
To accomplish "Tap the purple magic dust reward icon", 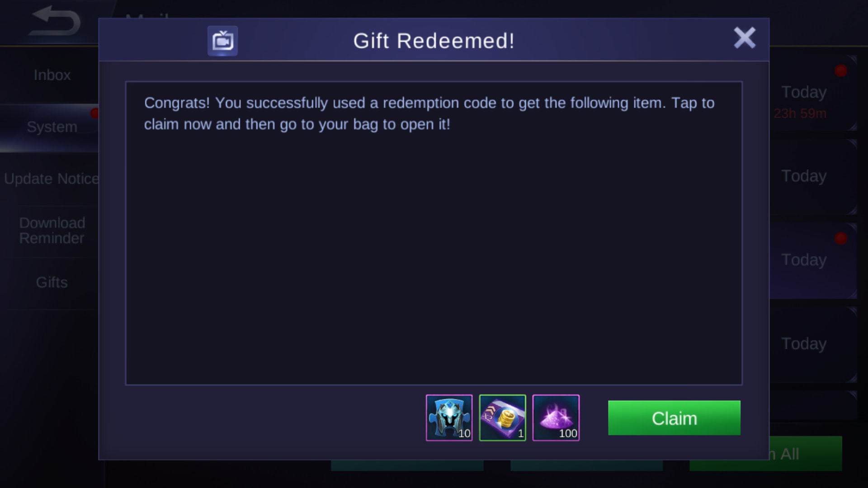I will [556, 418].
